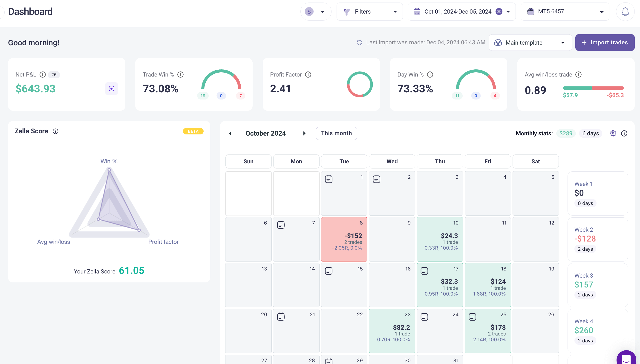Click the 19 winning trades badge
640x364 pixels.
click(x=203, y=96)
